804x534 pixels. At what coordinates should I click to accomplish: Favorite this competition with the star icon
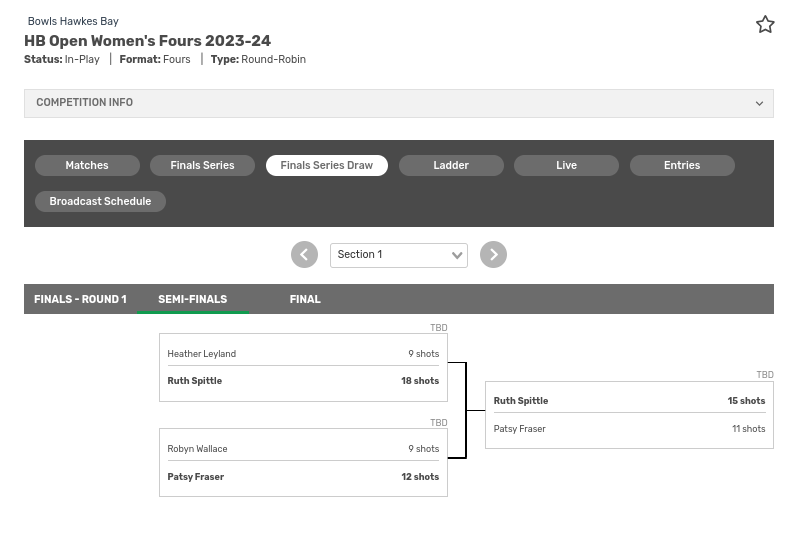click(x=765, y=25)
